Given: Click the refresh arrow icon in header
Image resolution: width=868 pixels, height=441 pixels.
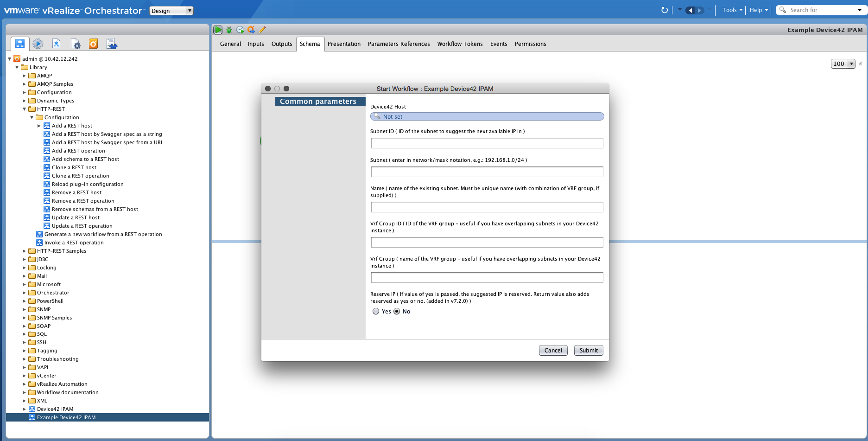Looking at the screenshot, I should click(x=665, y=10).
